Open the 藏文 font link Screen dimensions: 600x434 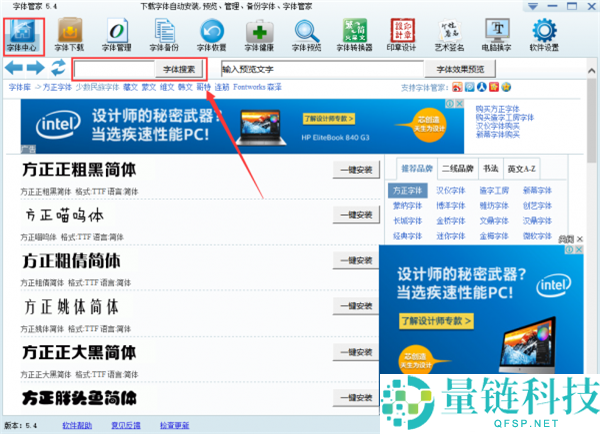coord(130,87)
